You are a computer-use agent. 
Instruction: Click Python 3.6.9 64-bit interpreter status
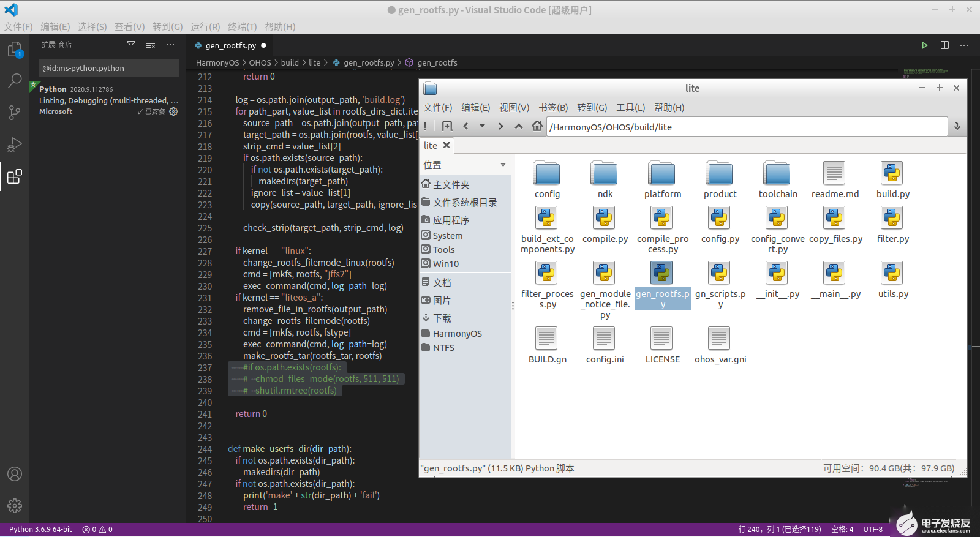(40, 530)
